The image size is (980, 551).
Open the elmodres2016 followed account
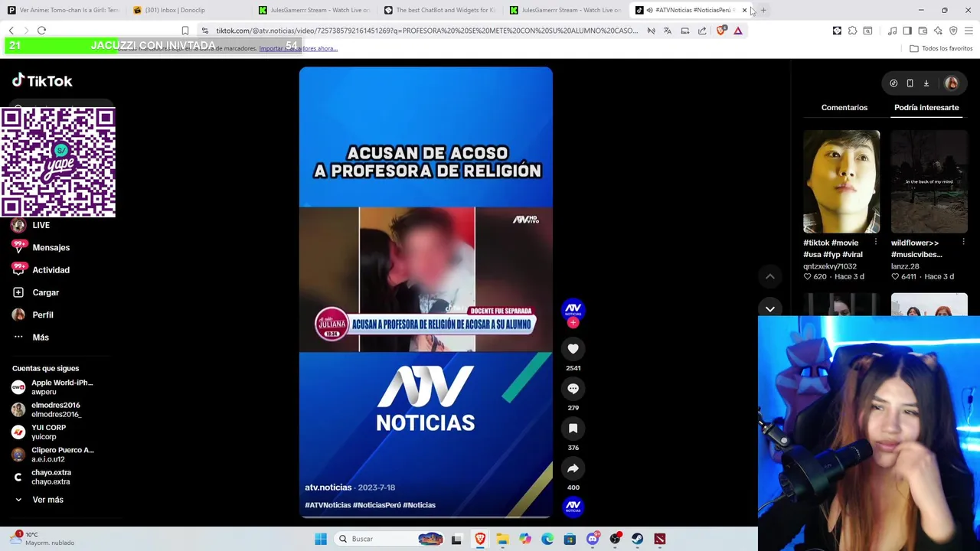[x=47, y=409]
